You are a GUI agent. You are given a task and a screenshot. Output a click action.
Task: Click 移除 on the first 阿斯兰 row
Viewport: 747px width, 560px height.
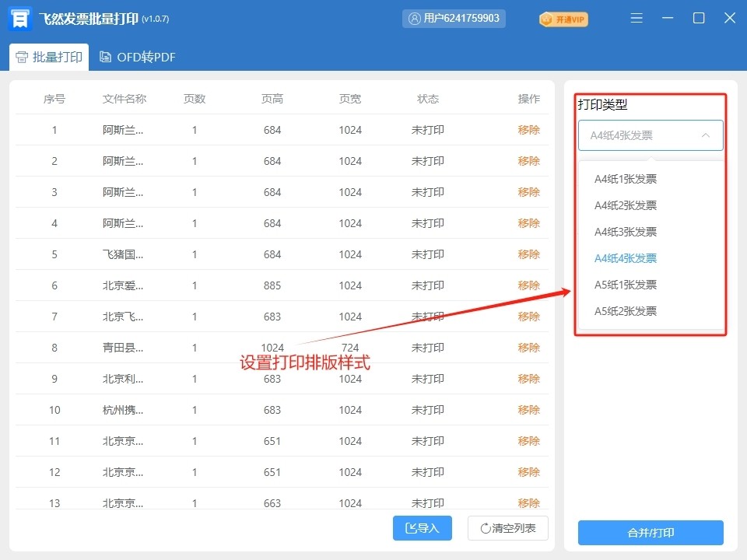point(528,130)
